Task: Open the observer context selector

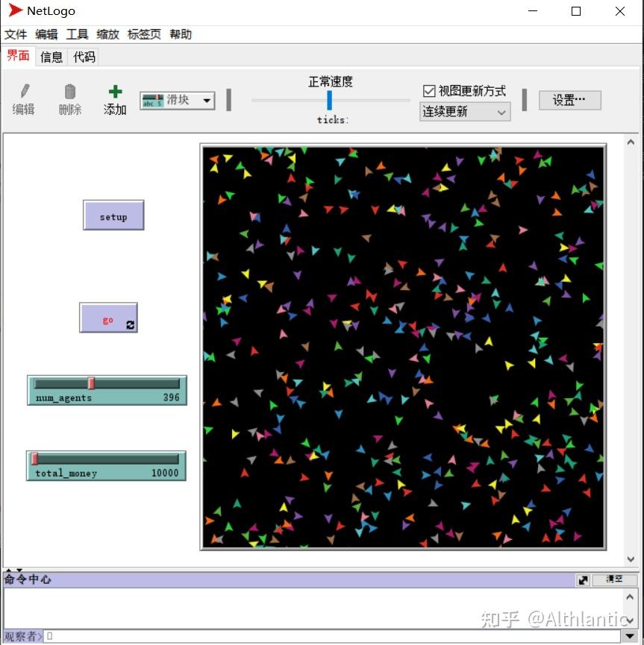Action: coord(22,636)
